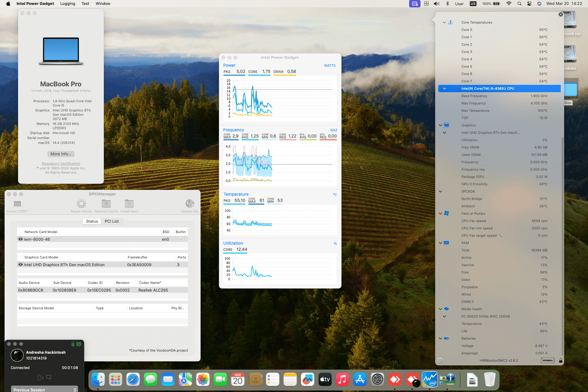Open HWMonitorSMC2 preferences gear icon

point(440,360)
